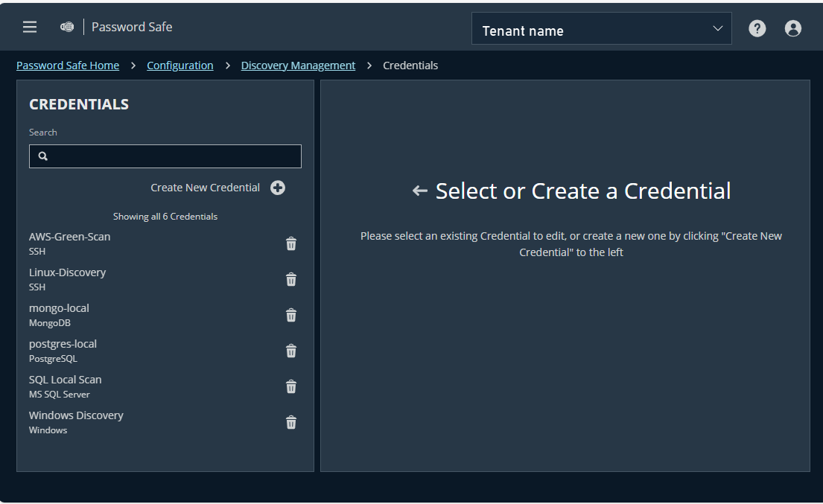
Task: Delete the AWS-Green-Scan credential
Action: (291, 243)
